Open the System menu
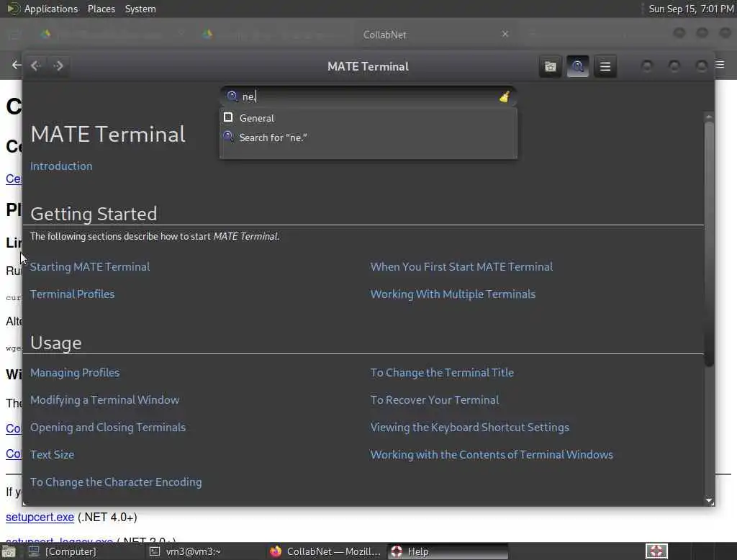 pyautogui.click(x=140, y=9)
